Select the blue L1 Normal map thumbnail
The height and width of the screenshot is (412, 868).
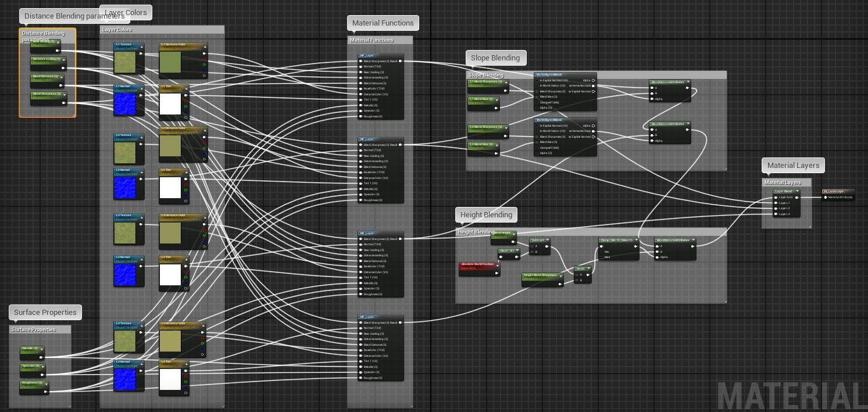[125, 104]
